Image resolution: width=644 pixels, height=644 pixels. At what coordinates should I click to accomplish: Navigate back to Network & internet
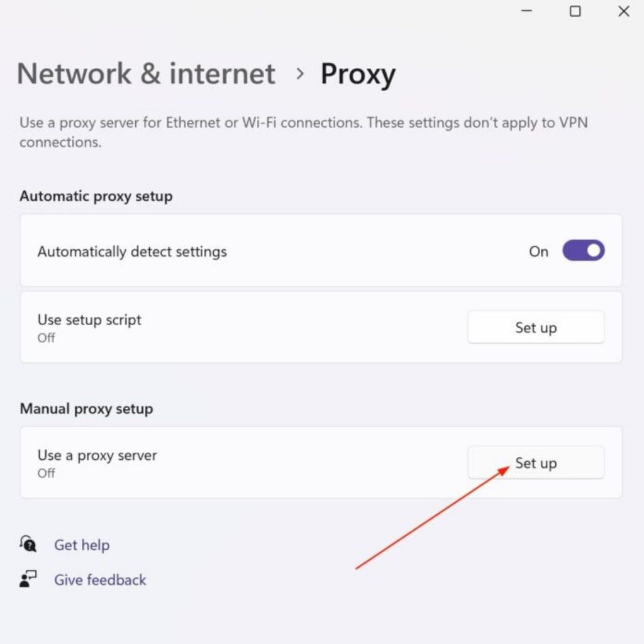coord(146,74)
